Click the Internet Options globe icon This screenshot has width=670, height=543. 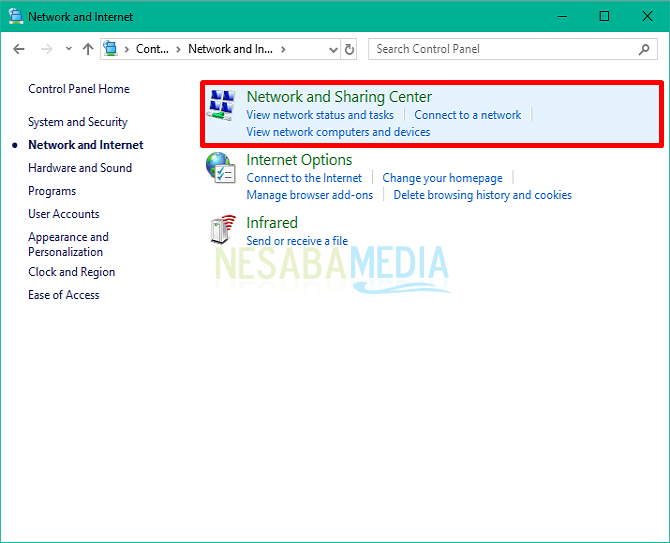point(221,168)
